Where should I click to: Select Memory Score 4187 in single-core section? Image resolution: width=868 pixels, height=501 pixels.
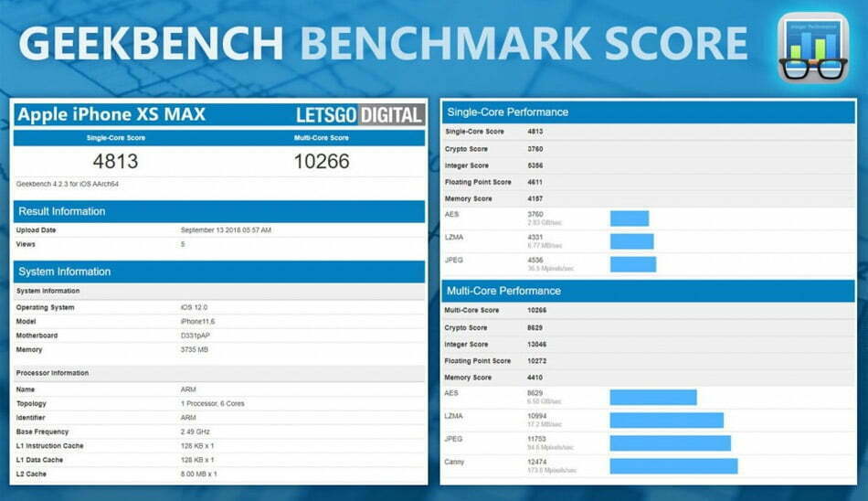pyautogui.click(x=535, y=199)
